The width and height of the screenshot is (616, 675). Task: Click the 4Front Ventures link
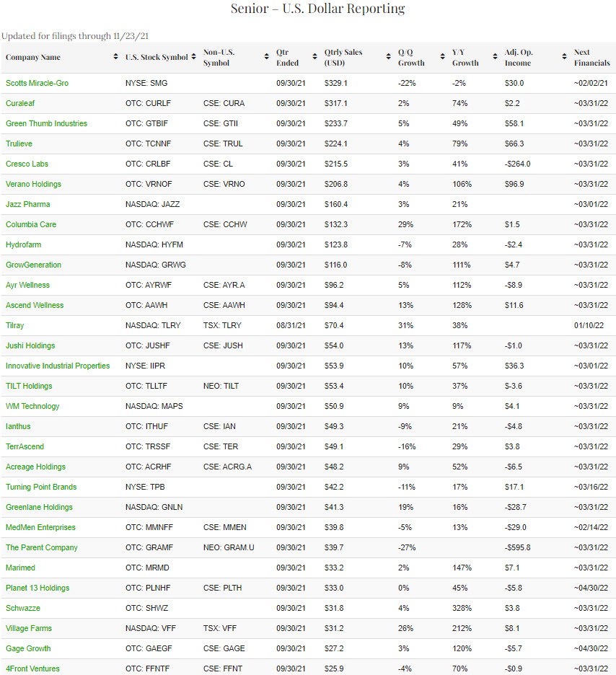coord(32,669)
